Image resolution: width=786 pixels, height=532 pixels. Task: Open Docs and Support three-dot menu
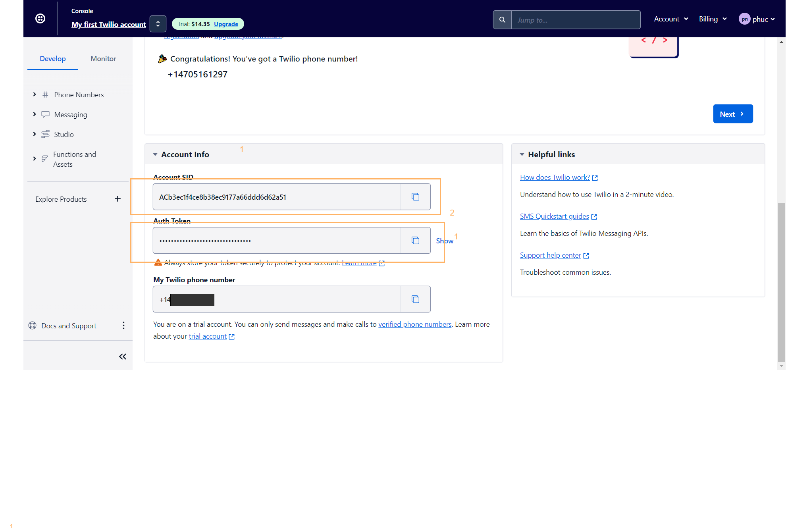pos(123,326)
